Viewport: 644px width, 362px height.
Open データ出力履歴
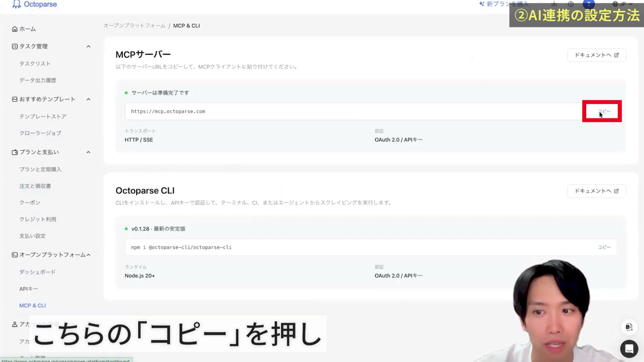click(x=38, y=80)
